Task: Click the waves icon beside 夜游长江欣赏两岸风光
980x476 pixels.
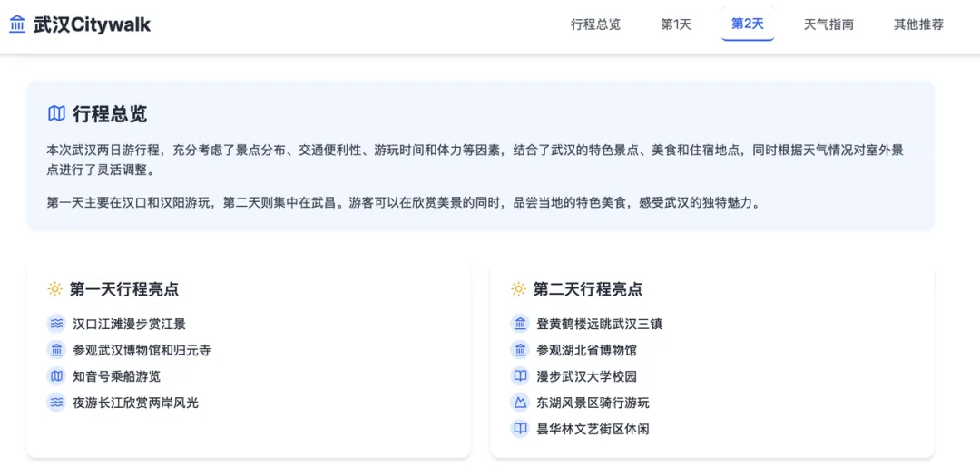Action: (x=56, y=403)
